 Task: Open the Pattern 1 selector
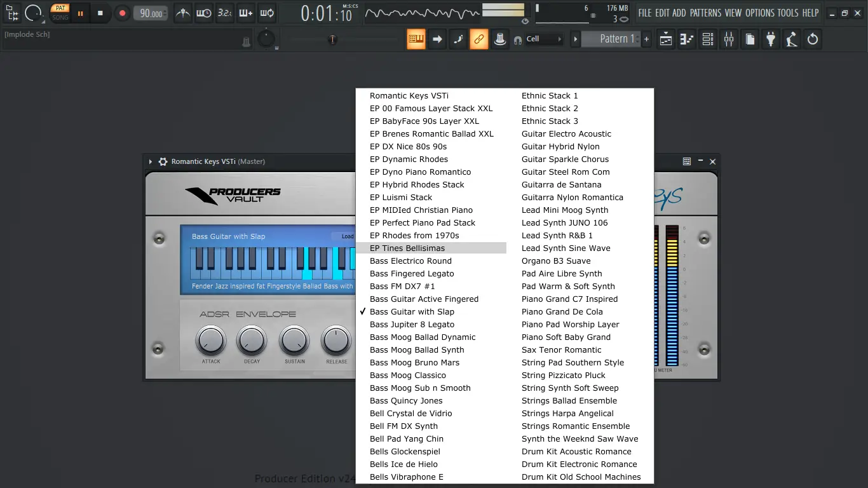tap(611, 39)
